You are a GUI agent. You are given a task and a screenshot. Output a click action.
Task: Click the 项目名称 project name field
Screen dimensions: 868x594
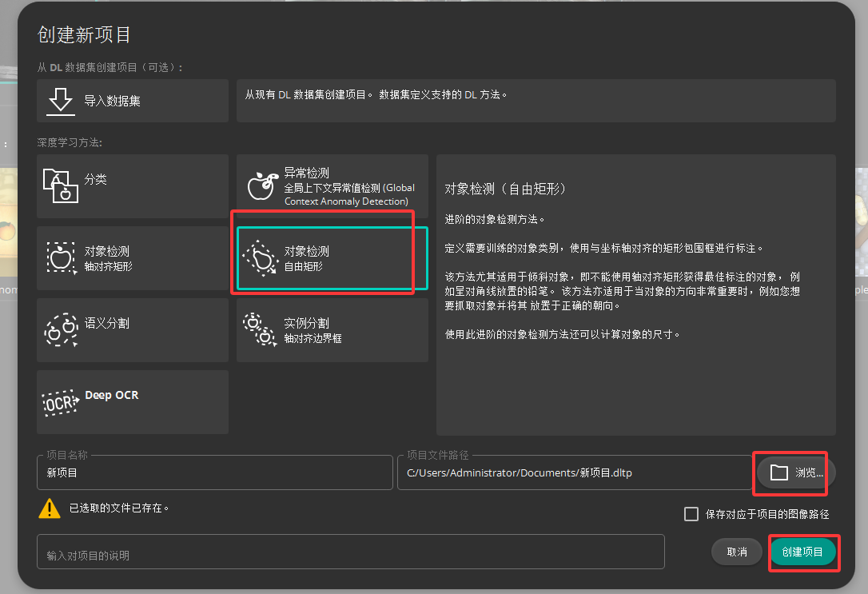click(215, 472)
